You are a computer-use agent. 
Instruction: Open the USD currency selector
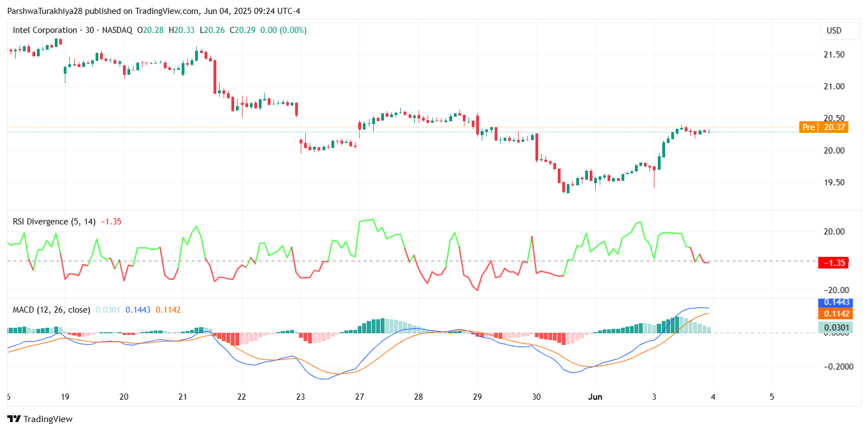tap(839, 31)
